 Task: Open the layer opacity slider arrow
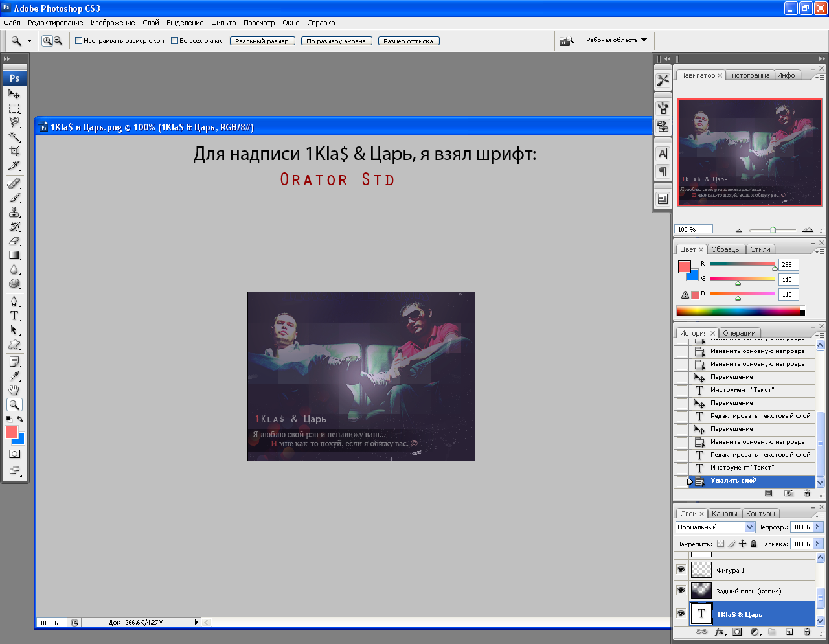[x=817, y=527]
